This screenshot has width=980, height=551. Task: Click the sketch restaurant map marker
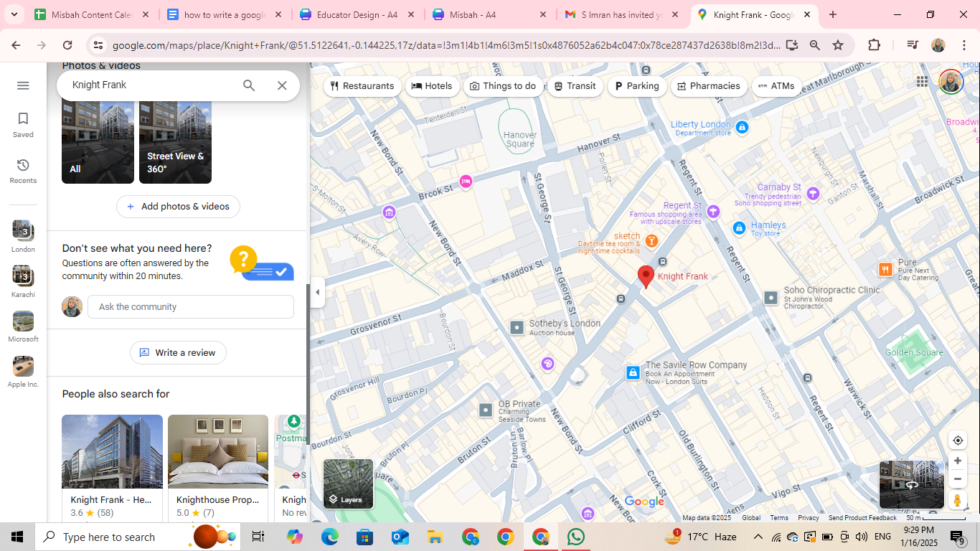click(651, 240)
